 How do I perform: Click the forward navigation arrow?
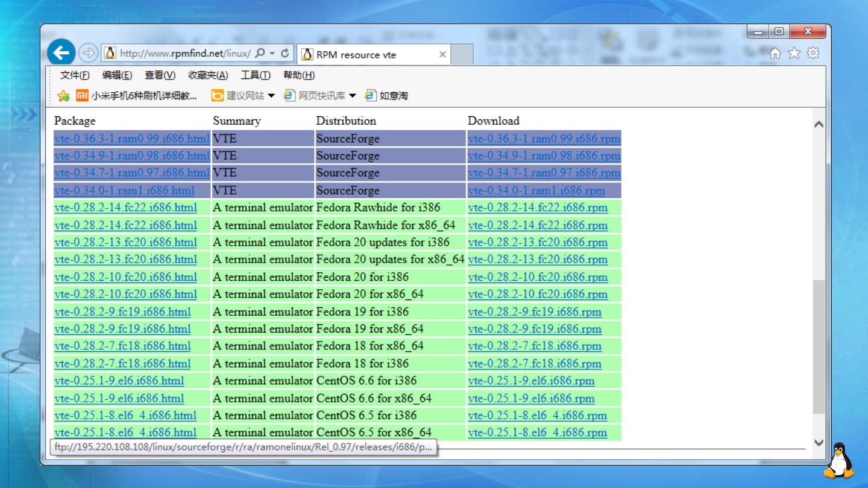point(89,53)
